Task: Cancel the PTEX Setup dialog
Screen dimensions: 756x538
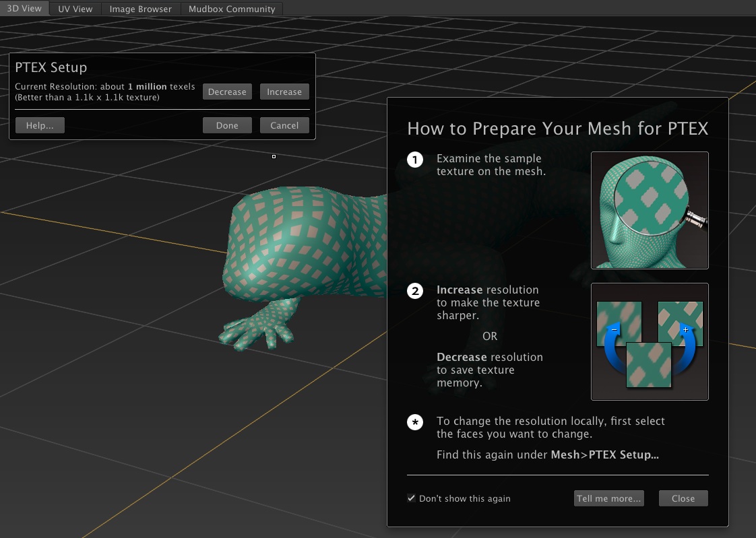Action: [x=284, y=125]
